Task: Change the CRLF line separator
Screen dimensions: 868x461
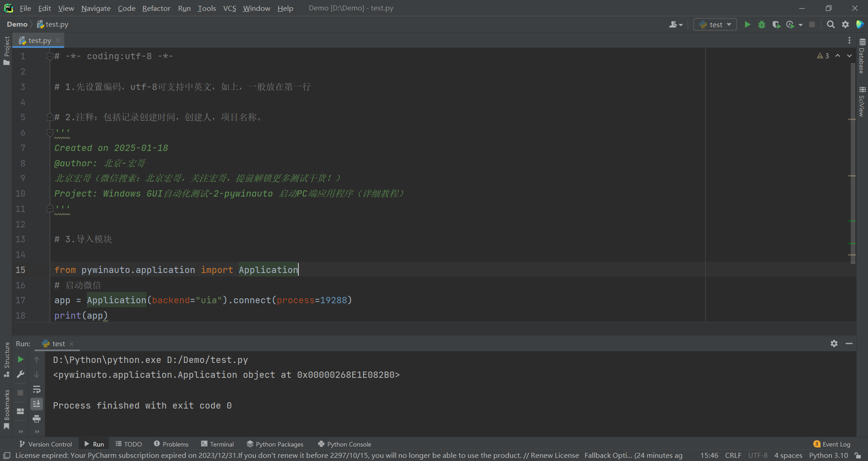Action: (733, 456)
